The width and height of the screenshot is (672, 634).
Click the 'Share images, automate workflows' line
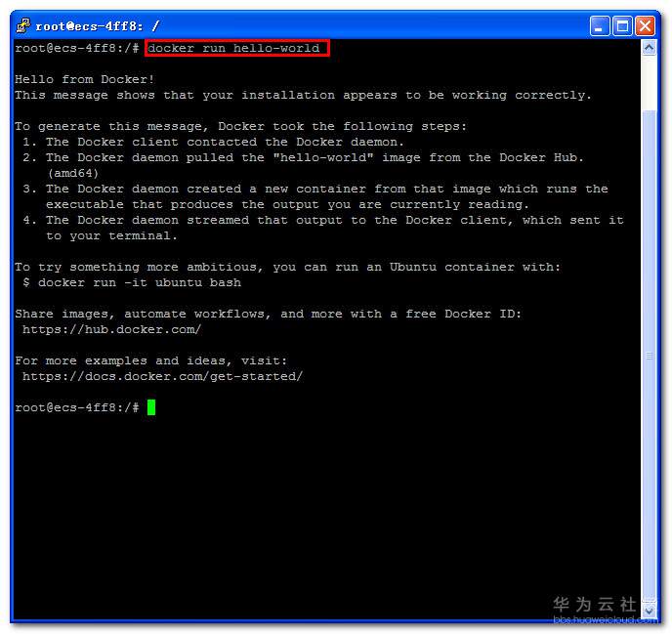269,315
